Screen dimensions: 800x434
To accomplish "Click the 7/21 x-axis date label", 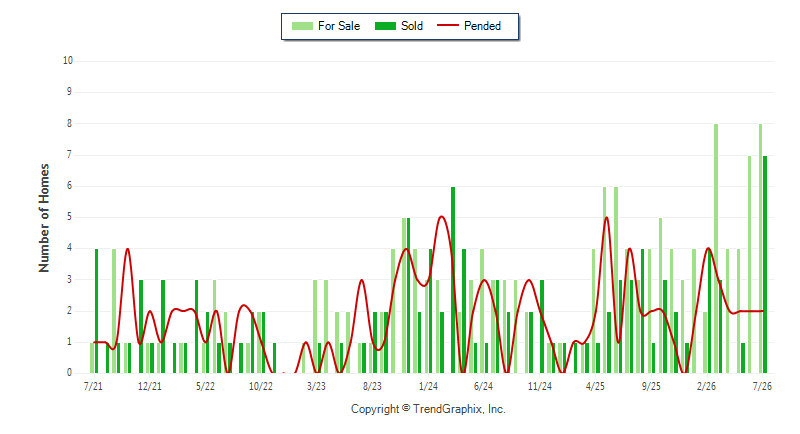I will tap(93, 386).
